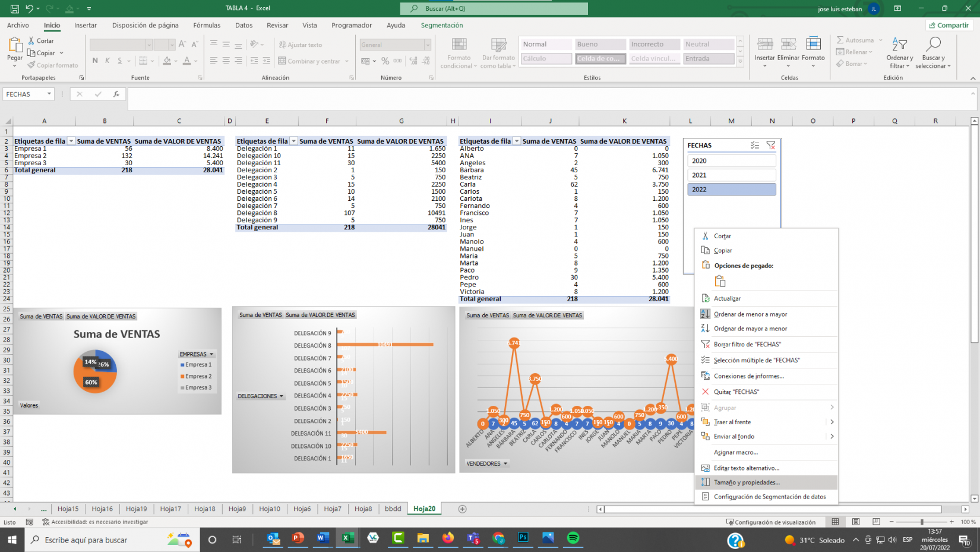Screen dimensions: 980x552
Task: Click the Undo arrow icon
Action: [29, 8]
